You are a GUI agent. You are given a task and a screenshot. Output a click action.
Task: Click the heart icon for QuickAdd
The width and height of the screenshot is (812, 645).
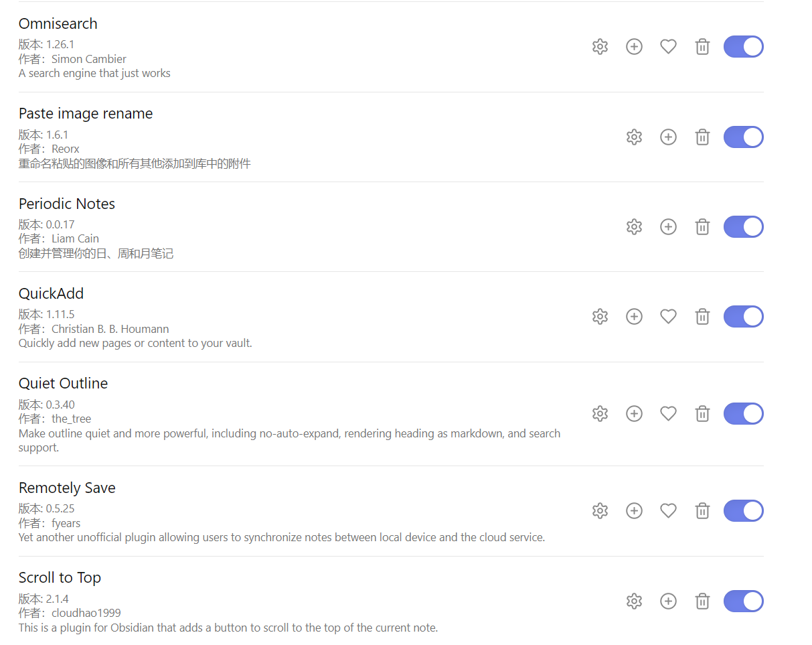pyautogui.click(x=668, y=317)
